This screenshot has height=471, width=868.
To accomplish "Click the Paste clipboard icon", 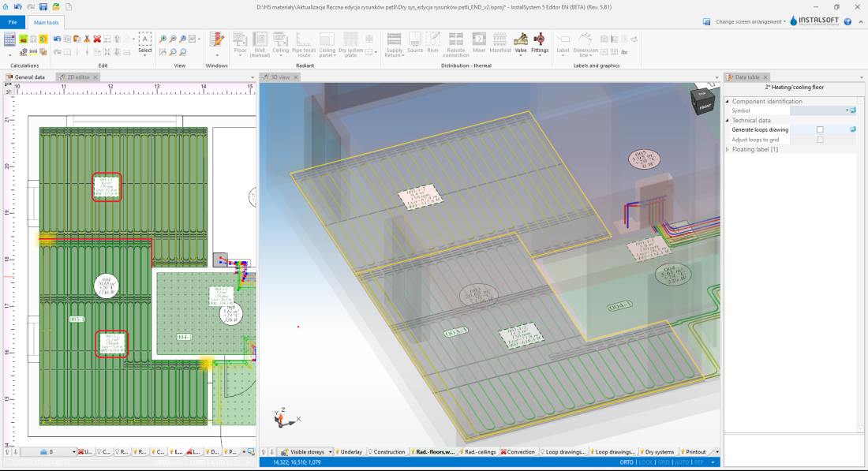I will tap(77, 39).
